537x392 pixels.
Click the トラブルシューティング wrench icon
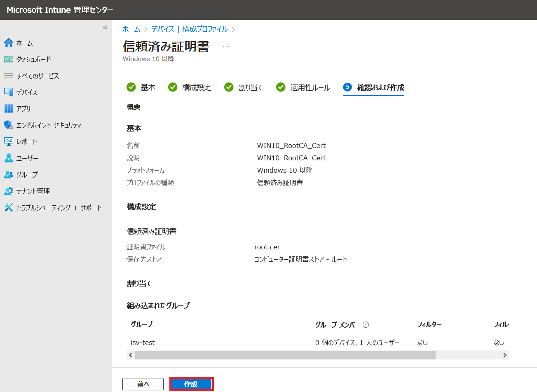pyautogui.click(x=9, y=207)
